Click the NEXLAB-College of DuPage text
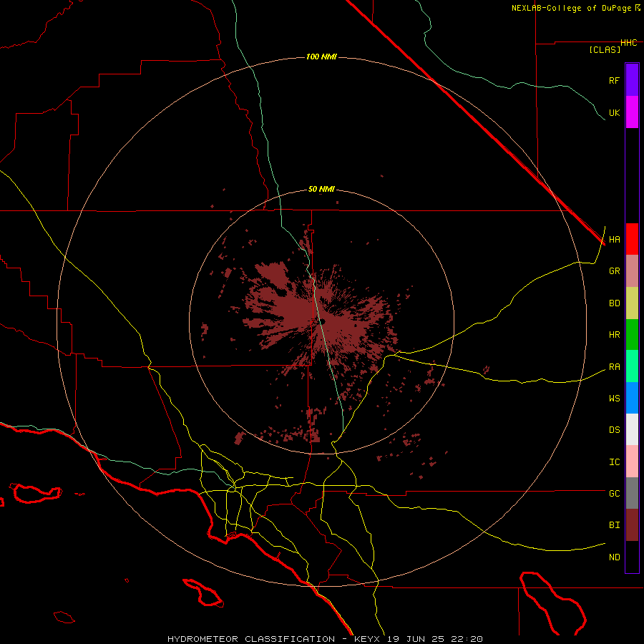This screenshot has width=644, height=644. 571,8
